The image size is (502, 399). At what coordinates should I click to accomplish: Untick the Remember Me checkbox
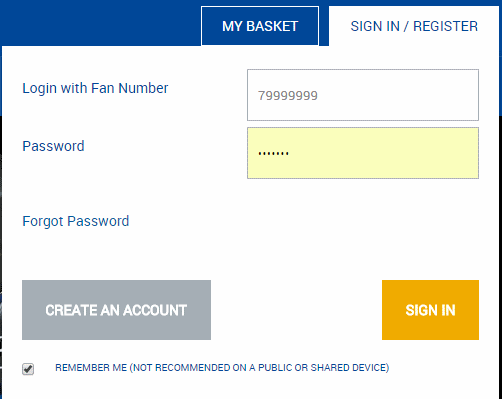28,369
